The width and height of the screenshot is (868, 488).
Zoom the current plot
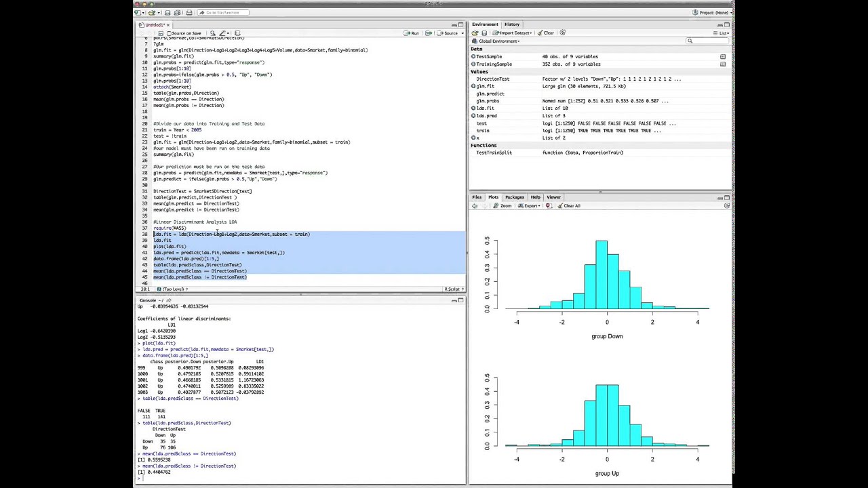coord(502,206)
